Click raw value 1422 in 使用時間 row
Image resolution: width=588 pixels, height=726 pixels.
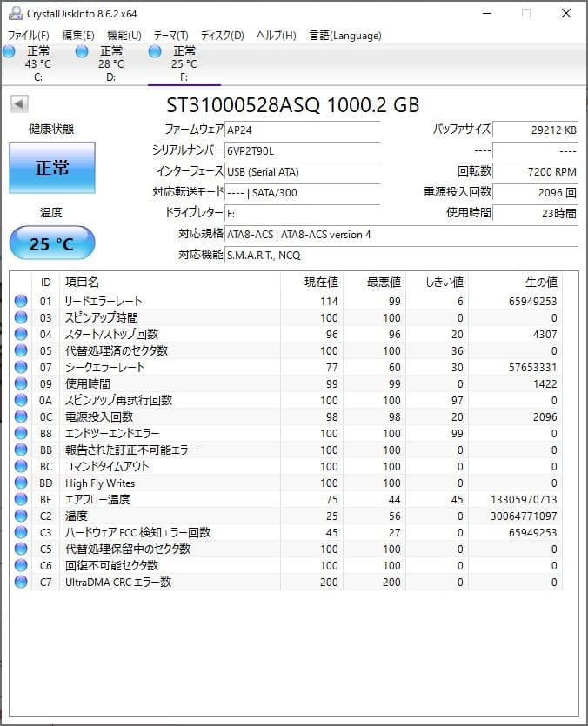(x=545, y=383)
